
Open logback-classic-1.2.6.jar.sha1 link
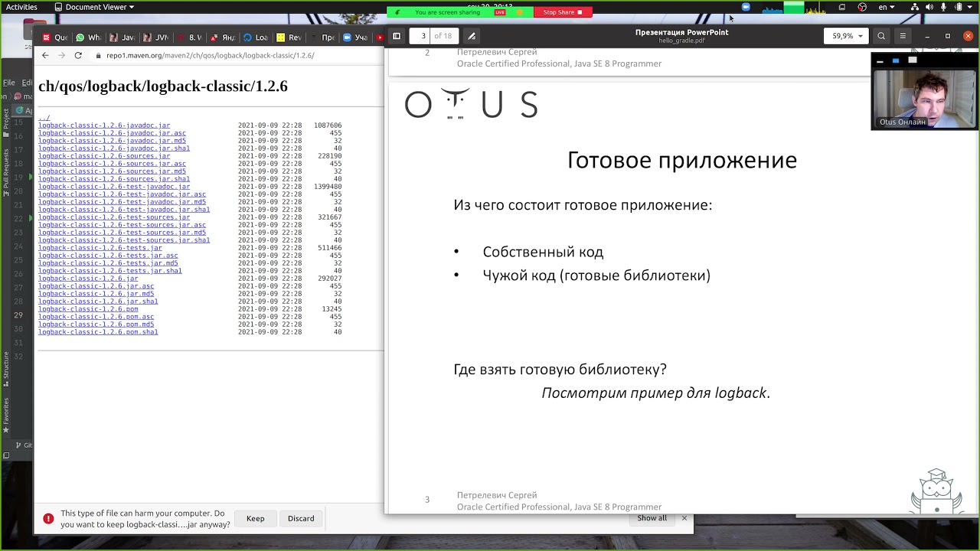pyautogui.click(x=98, y=302)
